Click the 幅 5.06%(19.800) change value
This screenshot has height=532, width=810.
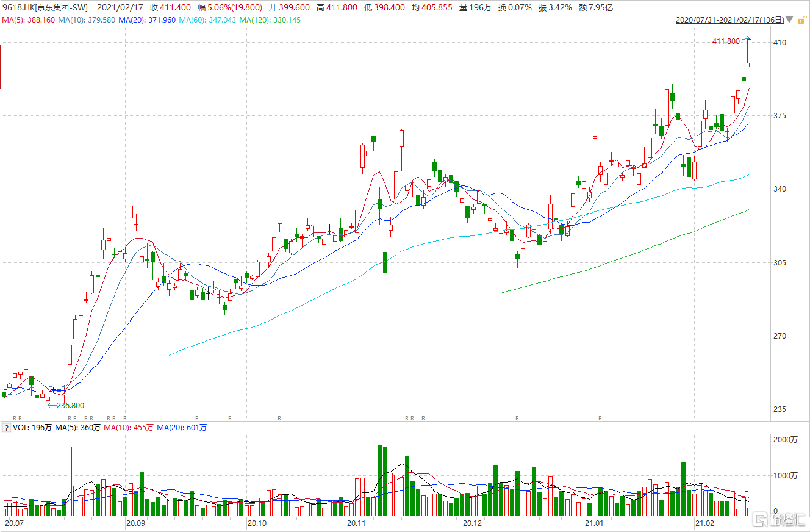[x=229, y=7]
